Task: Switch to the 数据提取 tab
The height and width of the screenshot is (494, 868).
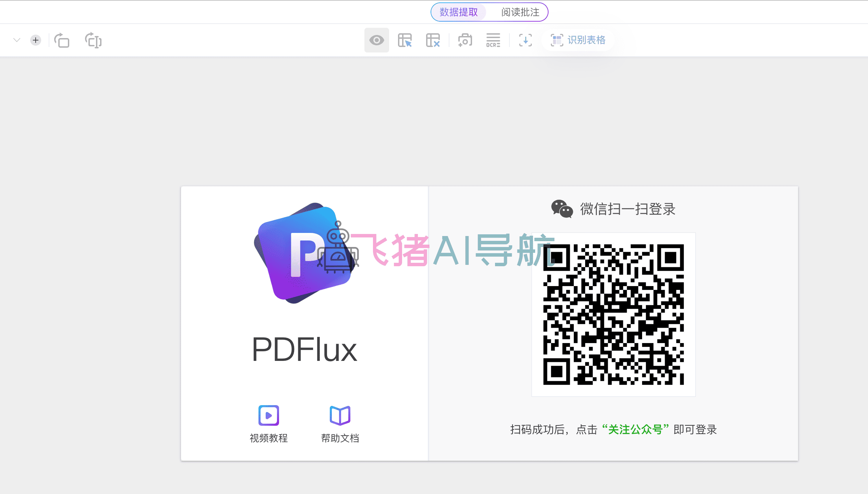Action: click(459, 12)
